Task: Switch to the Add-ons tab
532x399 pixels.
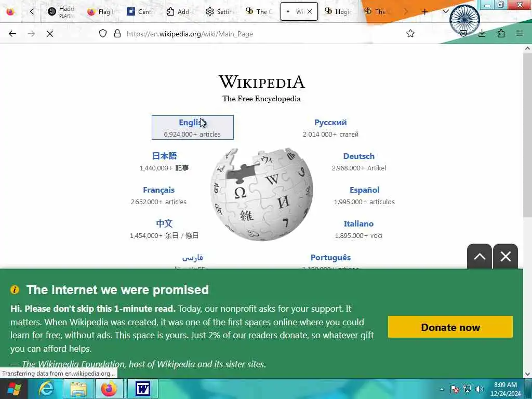Action: click(x=179, y=11)
